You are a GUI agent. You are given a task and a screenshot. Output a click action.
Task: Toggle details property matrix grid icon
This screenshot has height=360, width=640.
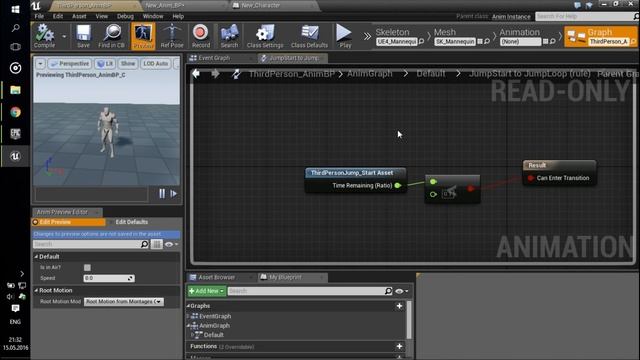156,244
